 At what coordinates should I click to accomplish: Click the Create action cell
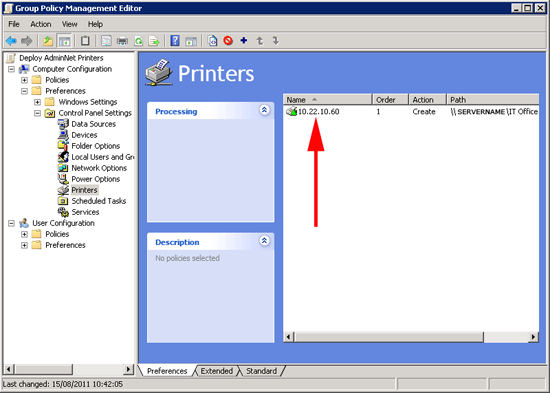(x=424, y=112)
